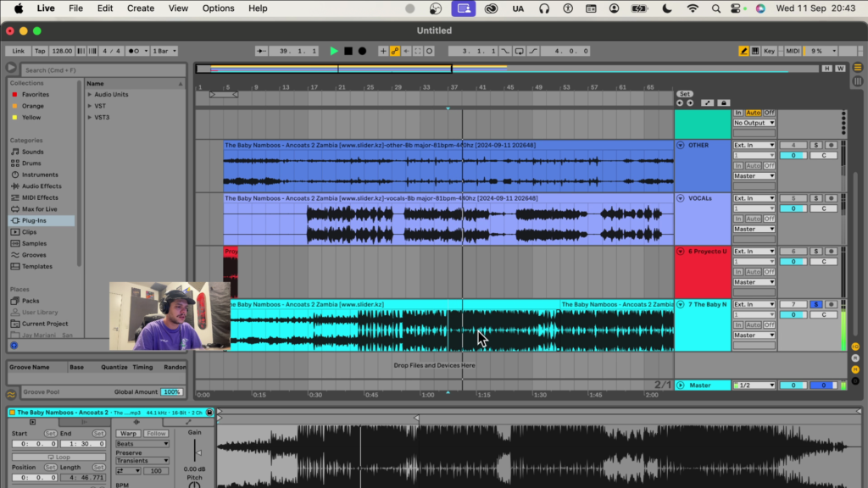Image resolution: width=868 pixels, height=488 pixels.
Task: Open the Options menu
Action: point(218,8)
